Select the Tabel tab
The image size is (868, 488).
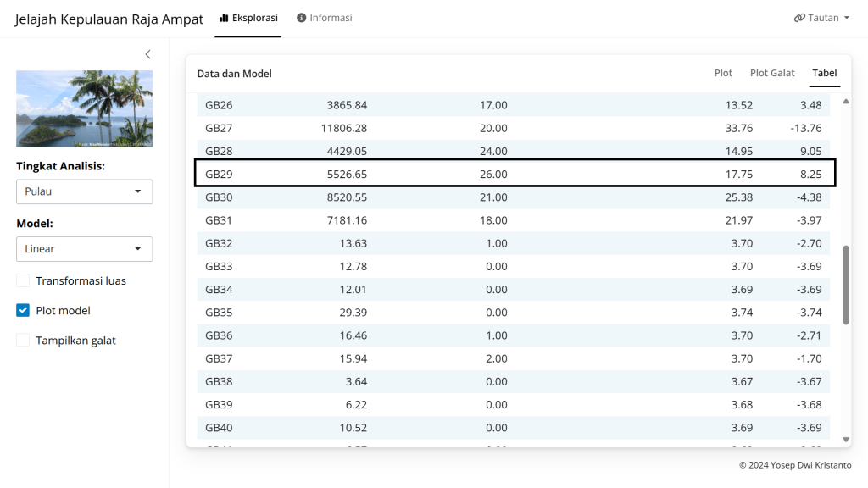tap(824, 73)
